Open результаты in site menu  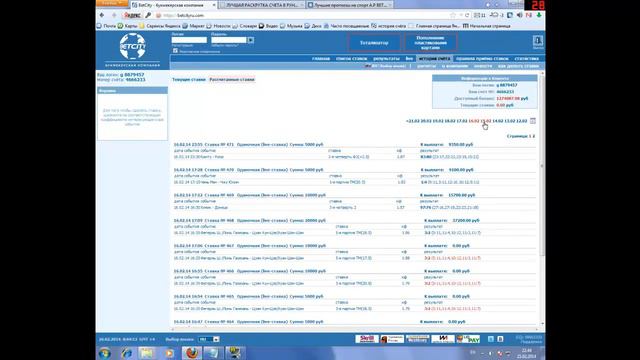pos(387,59)
